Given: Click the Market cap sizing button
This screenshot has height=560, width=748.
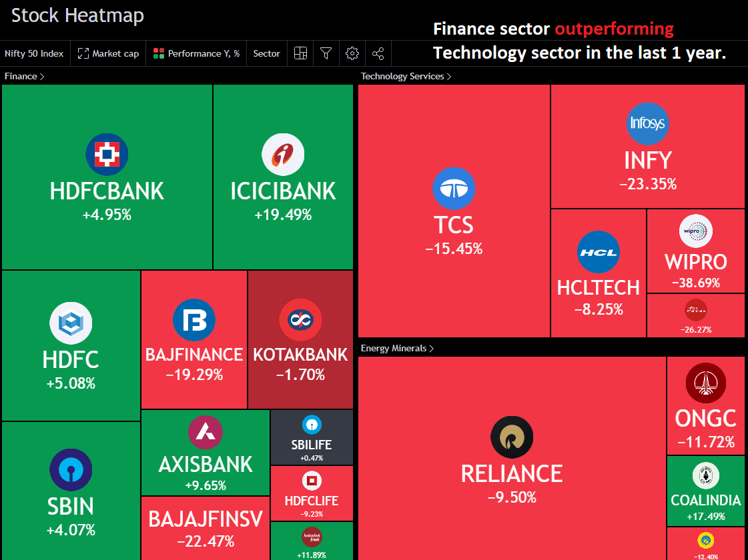Looking at the screenshot, I should tap(107, 53).
